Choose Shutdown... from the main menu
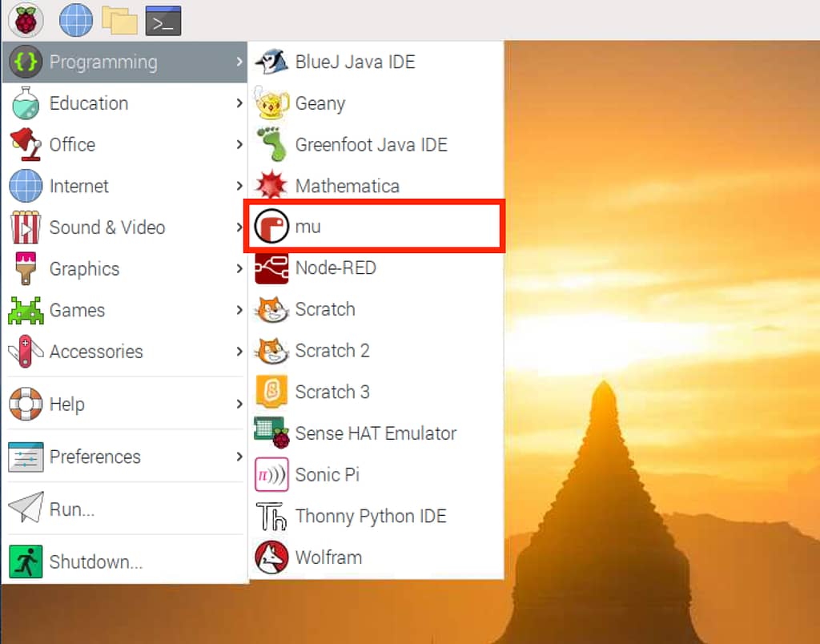This screenshot has width=820, height=644. coord(124,561)
